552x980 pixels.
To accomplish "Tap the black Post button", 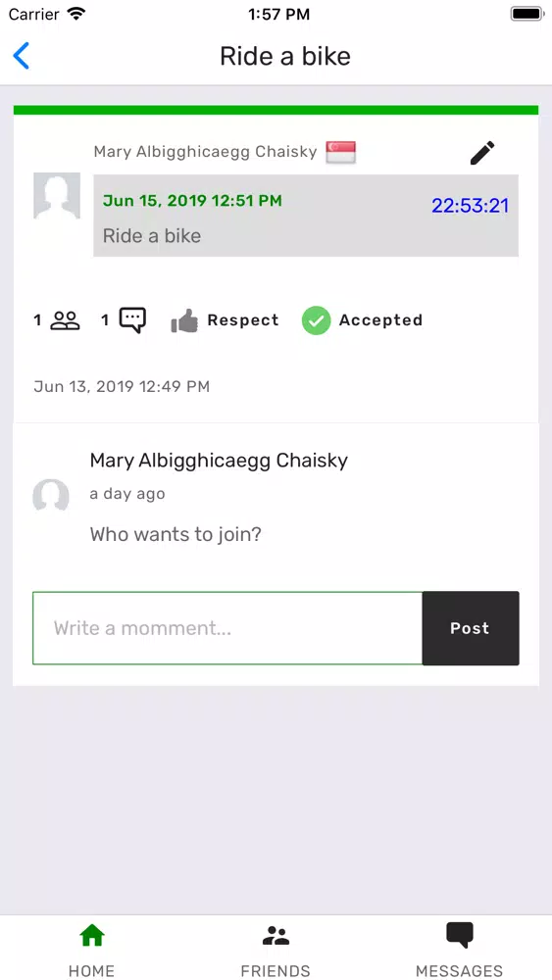I will [470, 628].
